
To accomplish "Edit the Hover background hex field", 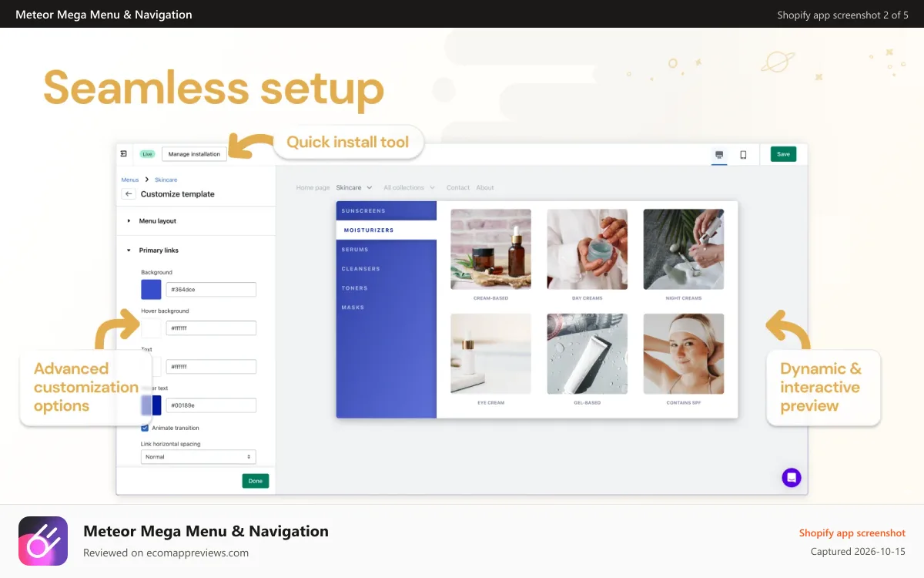I will click(211, 328).
